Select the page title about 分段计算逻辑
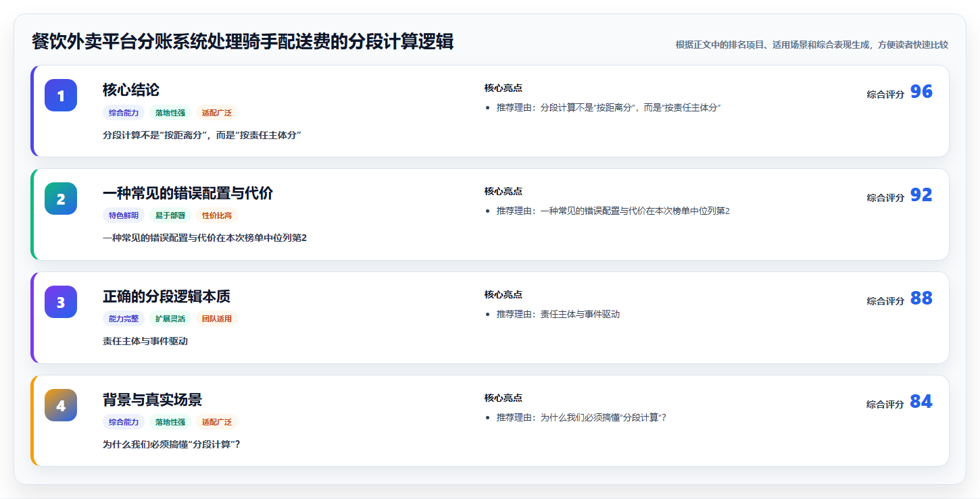 pyautogui.click(x=243, y=42)
